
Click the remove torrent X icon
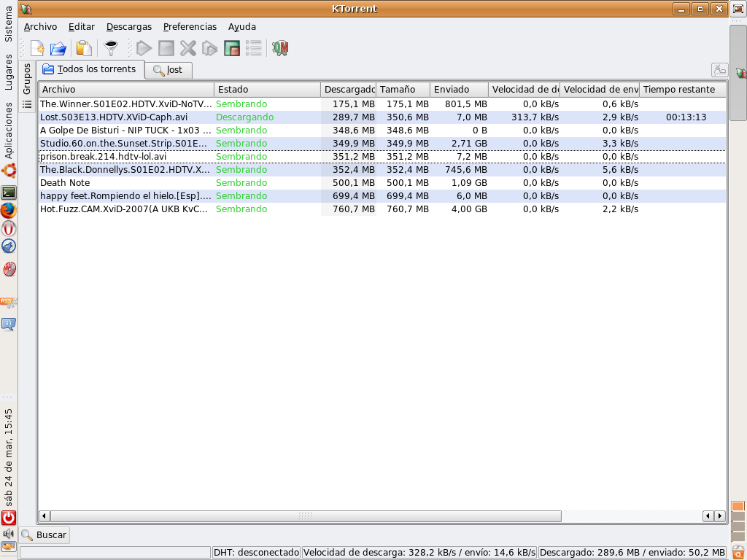tap(188, 48)
